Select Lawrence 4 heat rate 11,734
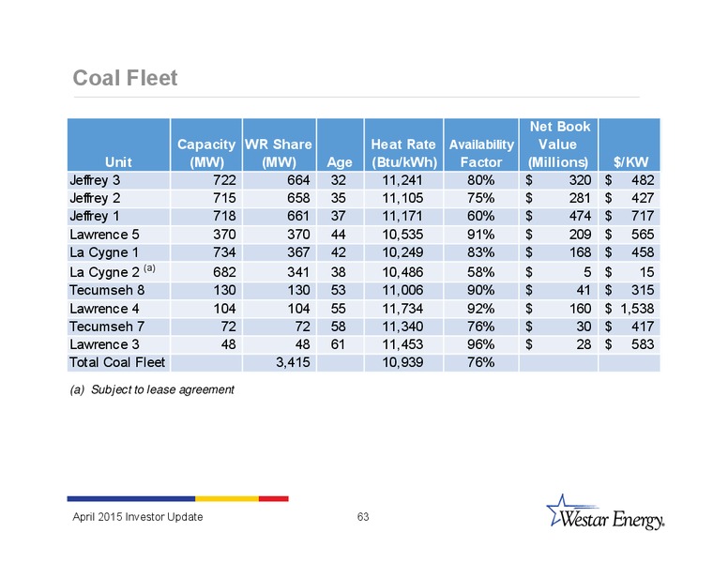Image resolution: width=728 pixels, height=563 pixels. [402, 309]
